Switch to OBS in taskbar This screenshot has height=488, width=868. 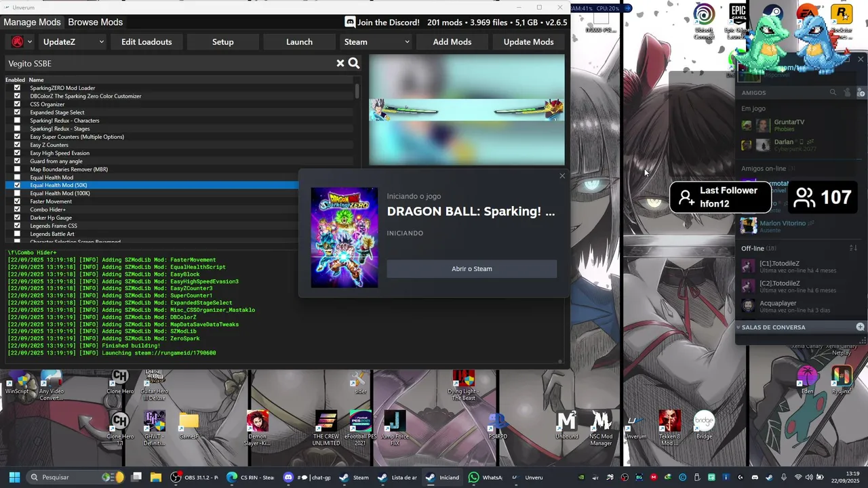[x=195, y=477]
